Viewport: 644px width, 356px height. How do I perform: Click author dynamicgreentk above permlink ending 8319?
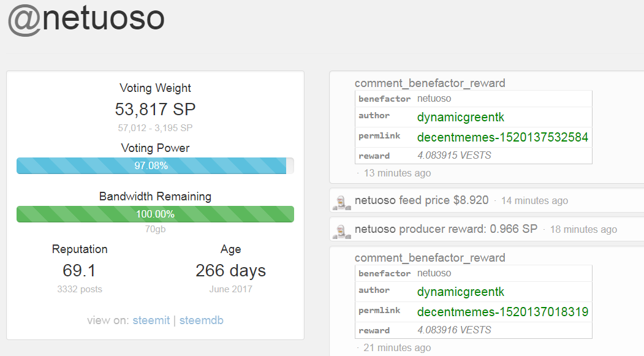pos(461,292)
